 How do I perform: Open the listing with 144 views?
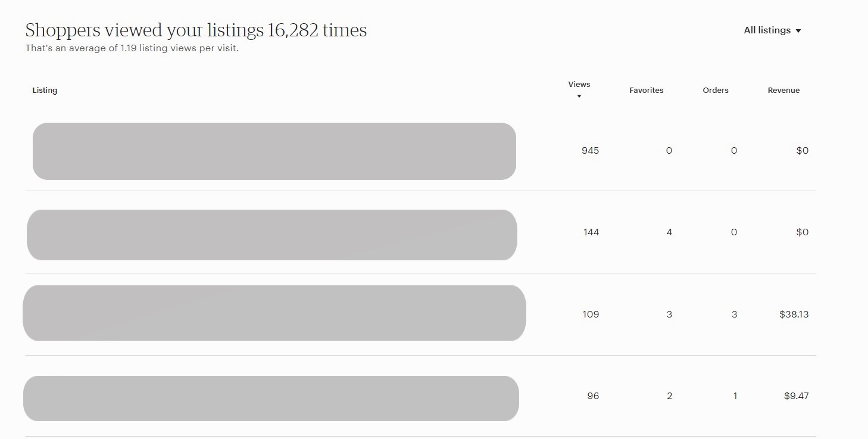point(271,234)
